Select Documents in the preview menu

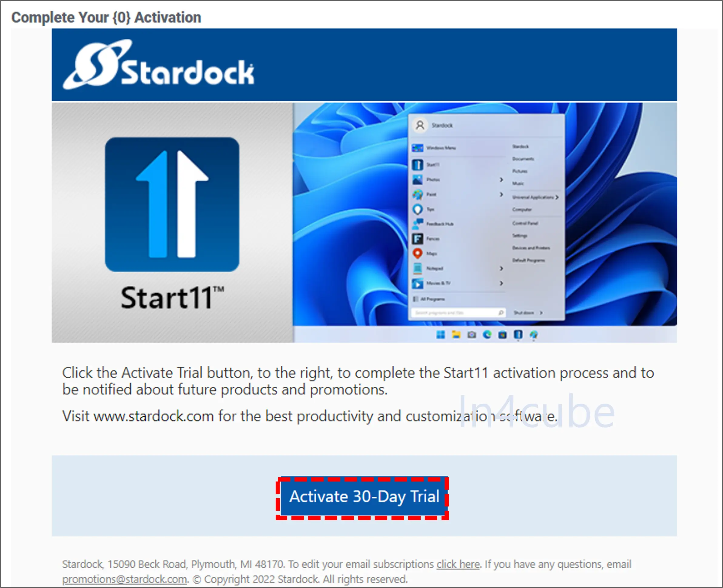click(x=523, y=159)
